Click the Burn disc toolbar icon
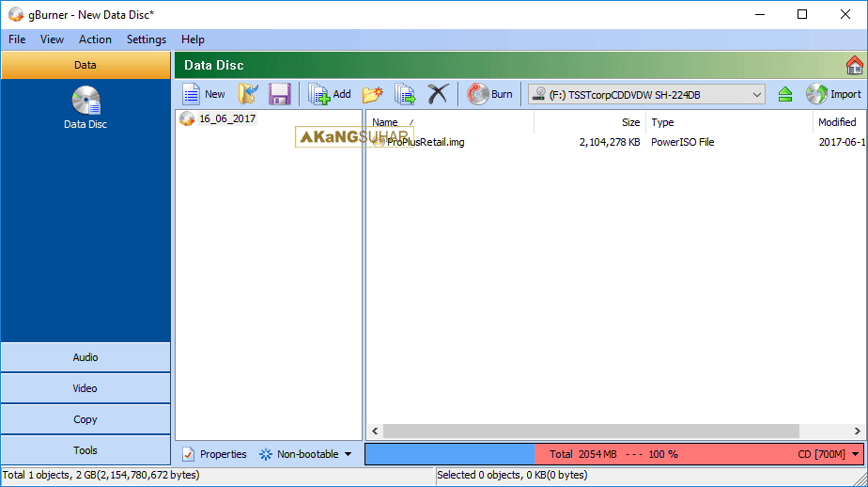 [x=478, y=94]
